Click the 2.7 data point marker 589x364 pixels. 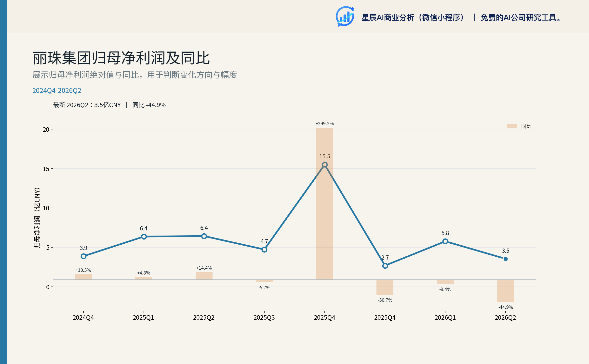click(x=385, y=266)
